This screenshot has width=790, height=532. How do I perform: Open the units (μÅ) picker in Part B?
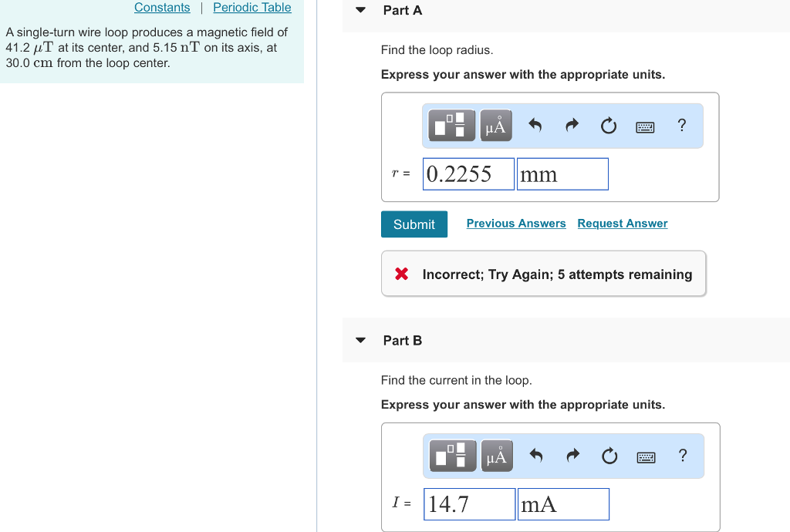click(496, 455)
